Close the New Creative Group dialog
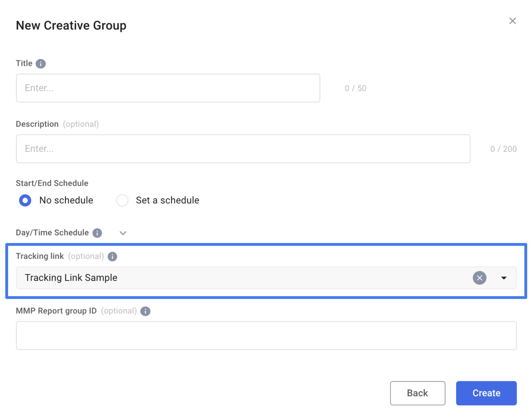Image resolution: width=532 pixels, height=417 pixels. pos(512,21)
